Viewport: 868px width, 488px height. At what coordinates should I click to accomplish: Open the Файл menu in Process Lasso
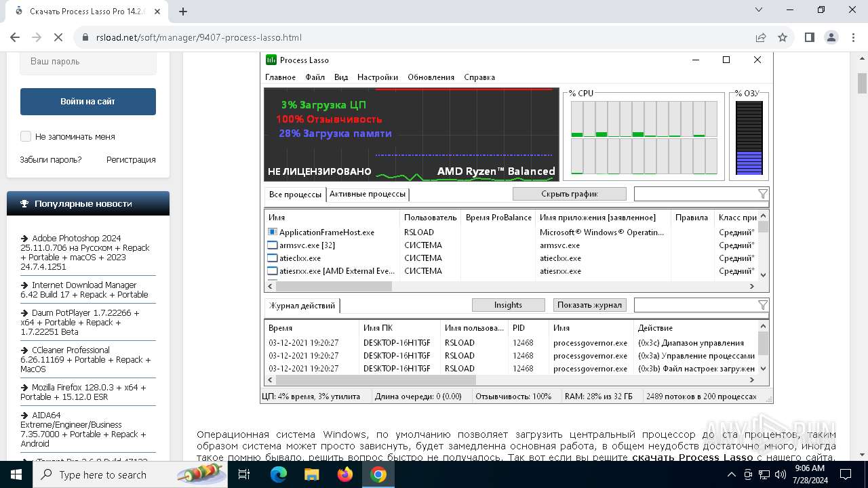[x=315, y=77]
